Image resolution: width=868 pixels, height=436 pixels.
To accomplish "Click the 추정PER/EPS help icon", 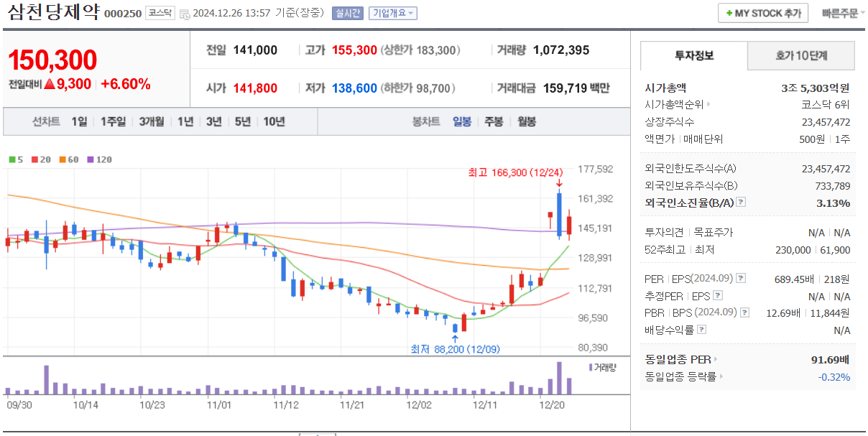I will pyautogui.click(x=719, y=296).
